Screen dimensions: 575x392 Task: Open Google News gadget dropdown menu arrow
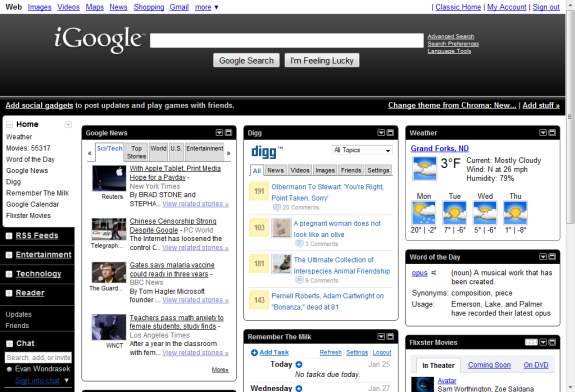[x=219, y=132]
